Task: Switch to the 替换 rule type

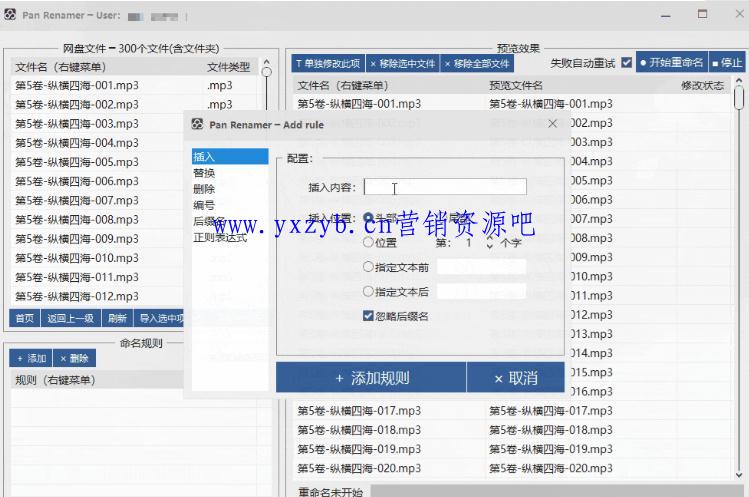Action: point(230,173)
